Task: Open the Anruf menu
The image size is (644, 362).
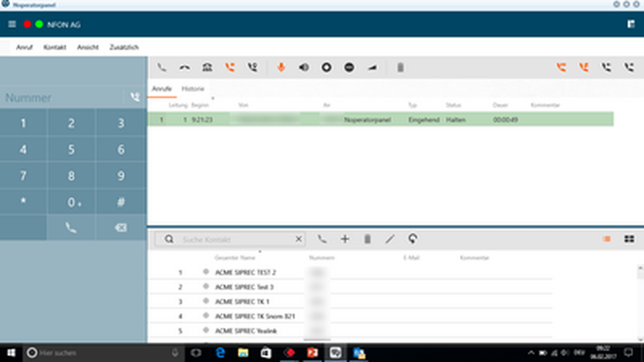Action: coord(24,47)
